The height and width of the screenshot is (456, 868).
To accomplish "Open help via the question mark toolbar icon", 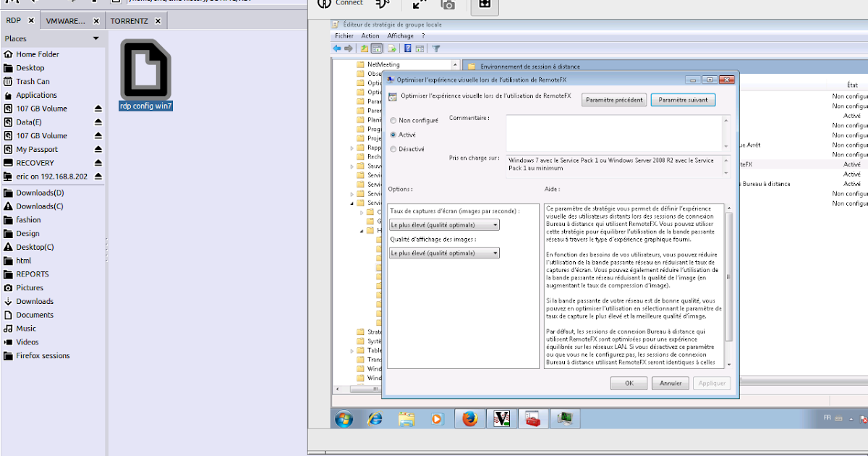I will pyautogui.click(x=409, y=48).
